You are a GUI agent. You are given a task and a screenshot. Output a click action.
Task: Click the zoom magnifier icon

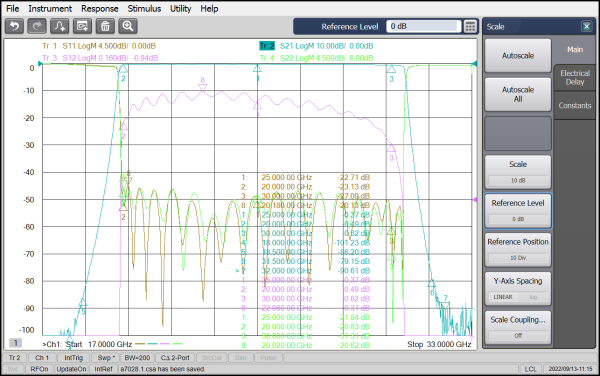(x=128, y=26)
